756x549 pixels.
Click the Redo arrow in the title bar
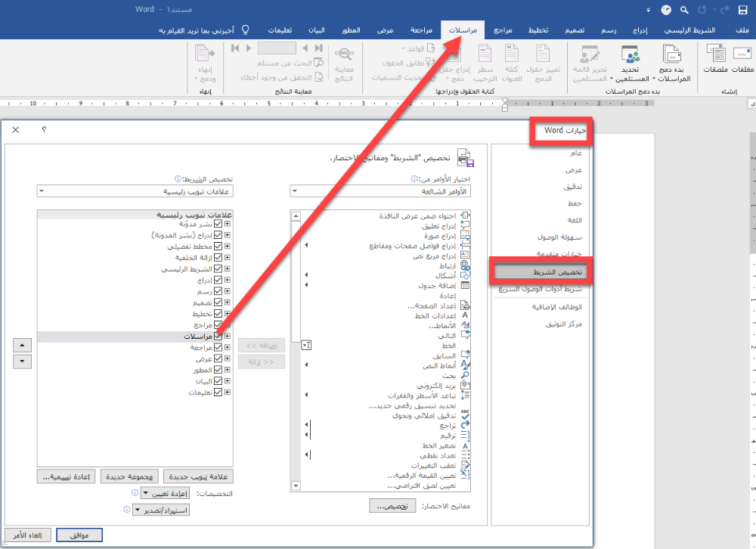click(x=724, y=10)
